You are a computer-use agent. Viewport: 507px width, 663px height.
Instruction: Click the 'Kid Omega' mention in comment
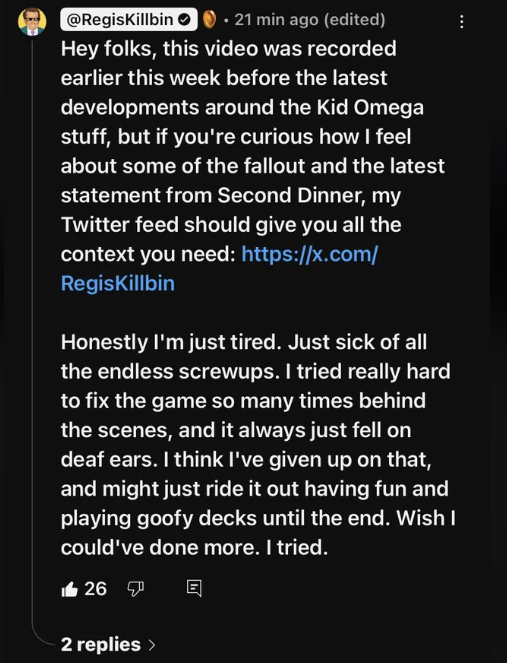[370, 107]
